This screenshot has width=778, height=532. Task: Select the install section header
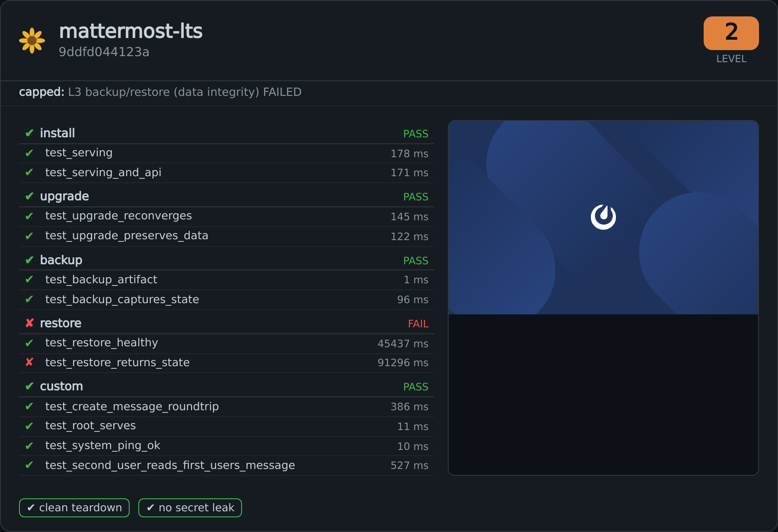click(x=226, y=133)
